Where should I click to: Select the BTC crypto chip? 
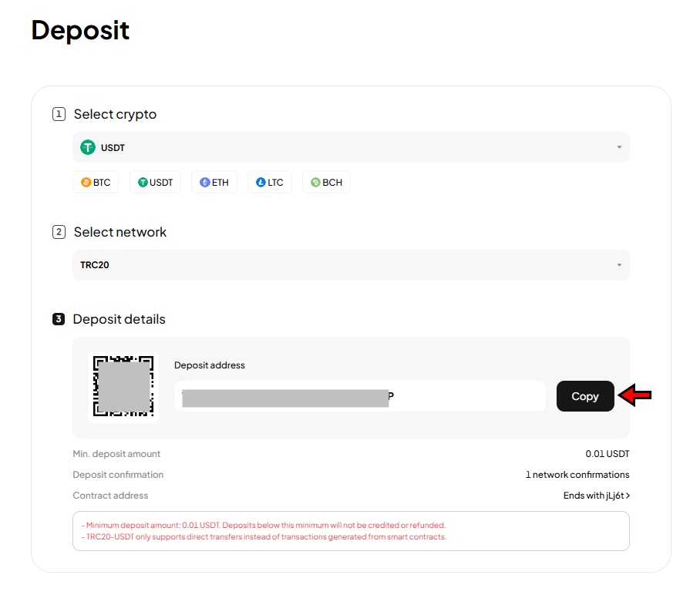click(x=96, y=182)
